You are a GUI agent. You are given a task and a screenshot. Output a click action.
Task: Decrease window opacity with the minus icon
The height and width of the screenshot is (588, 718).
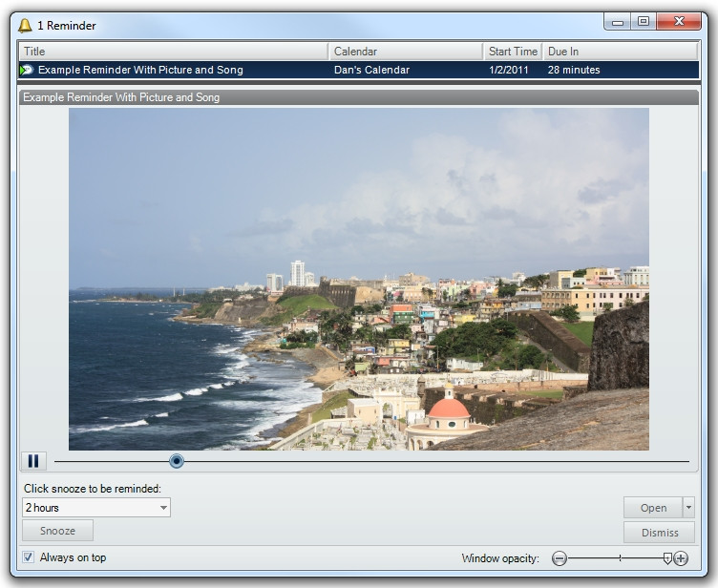pyautogui.click(x=560, y=558)
